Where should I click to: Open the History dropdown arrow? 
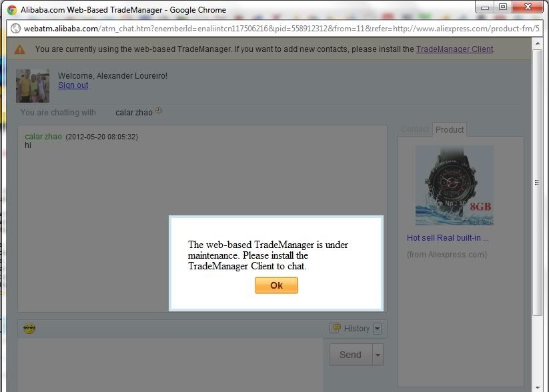[377, 328]
